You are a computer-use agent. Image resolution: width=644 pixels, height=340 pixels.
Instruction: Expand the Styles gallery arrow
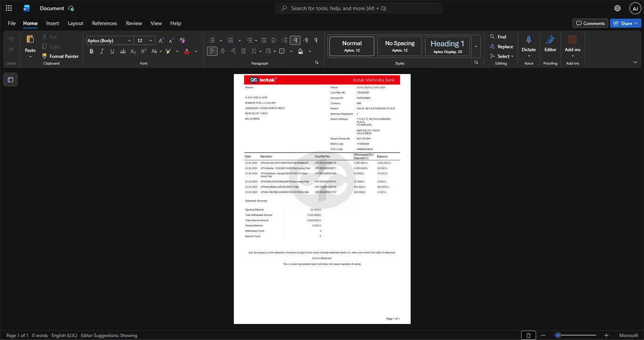coord(476,46)
